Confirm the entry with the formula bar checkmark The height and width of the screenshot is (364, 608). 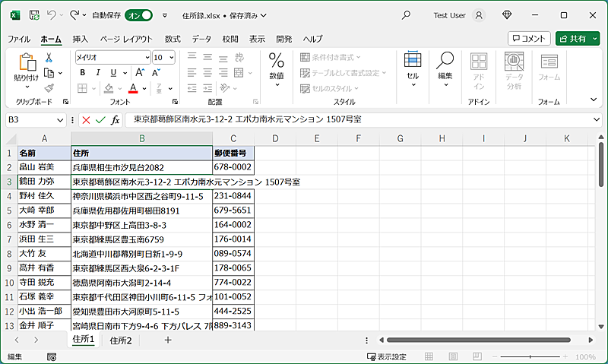tap(100, 120)
